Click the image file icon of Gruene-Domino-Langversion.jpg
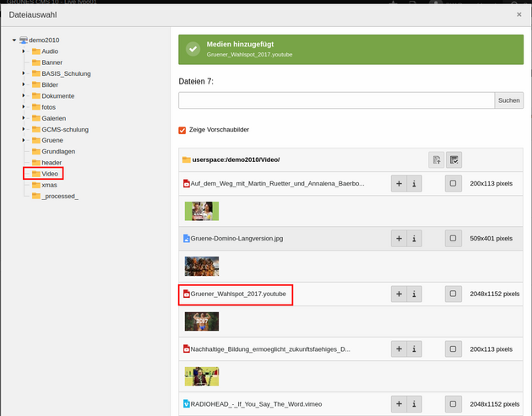Screen dimensions: 532x416 tap(187, 238)
